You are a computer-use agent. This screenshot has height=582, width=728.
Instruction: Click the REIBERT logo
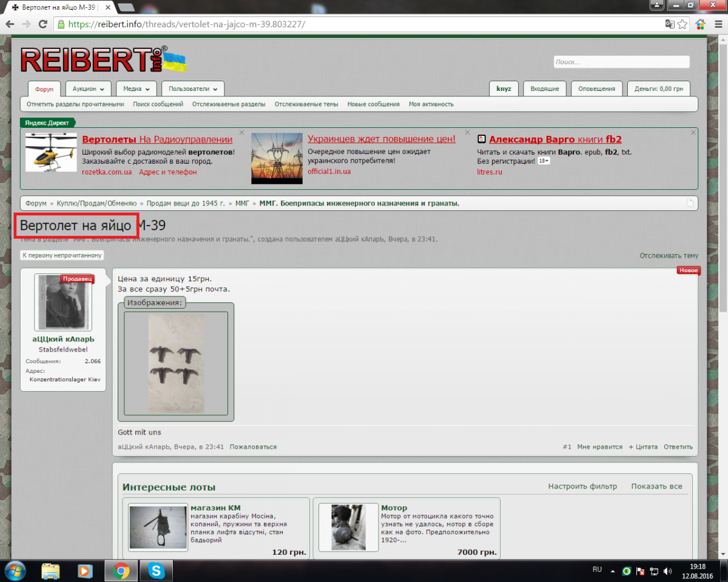coord(103,59)
